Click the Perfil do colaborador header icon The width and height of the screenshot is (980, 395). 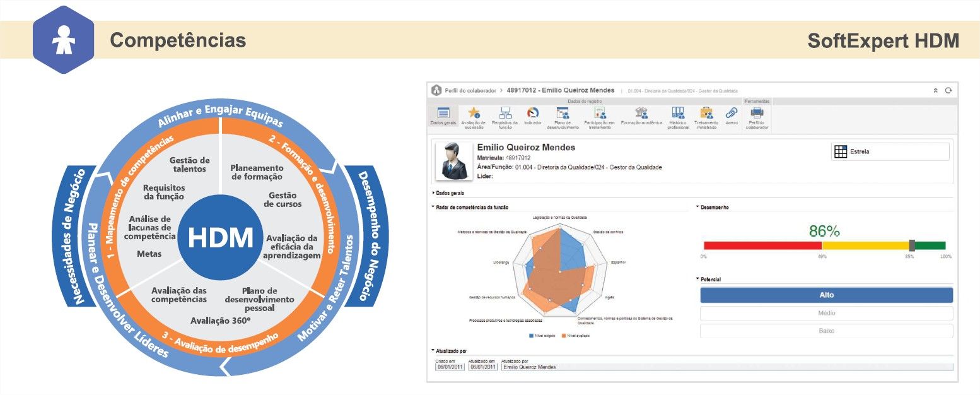point(436,90)
